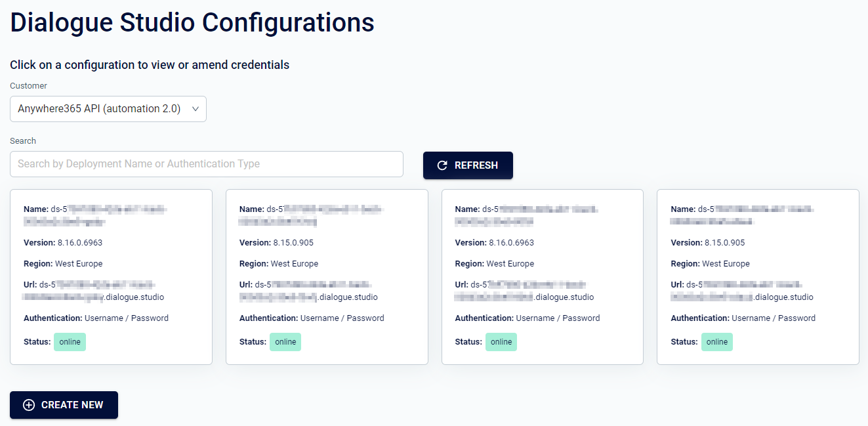Open the second configuration card, version 8.15.0.905

coord(327,277)
